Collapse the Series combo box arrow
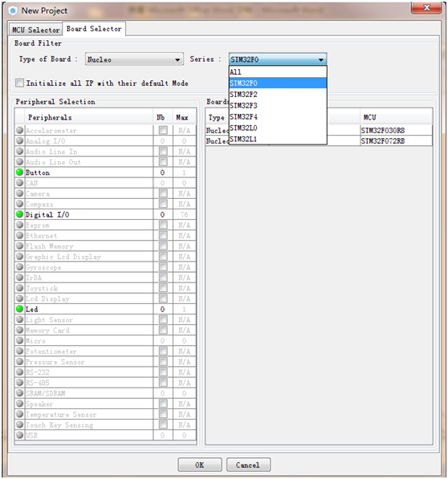The height and width of the screenshot is (479, 448). coord(321,59)
